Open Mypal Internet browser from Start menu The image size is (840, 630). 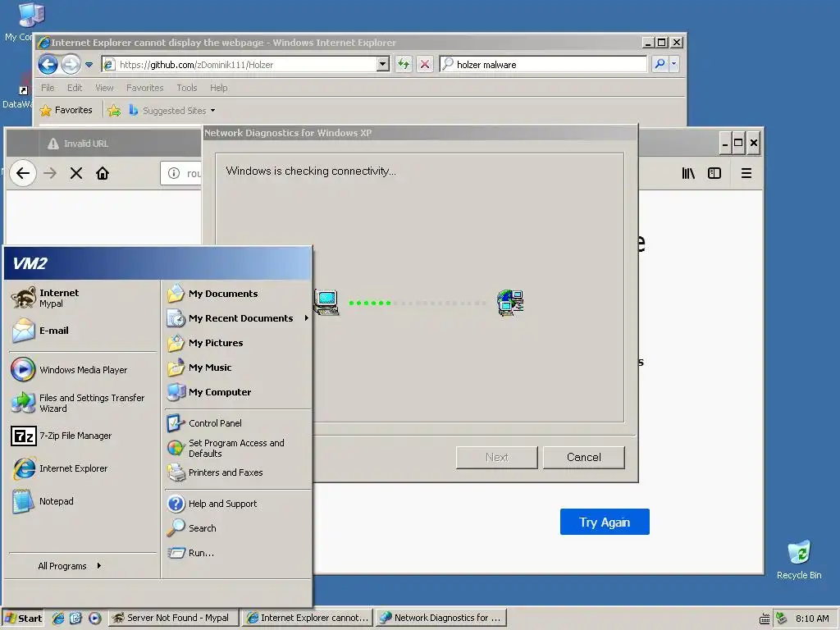(83, 298)
